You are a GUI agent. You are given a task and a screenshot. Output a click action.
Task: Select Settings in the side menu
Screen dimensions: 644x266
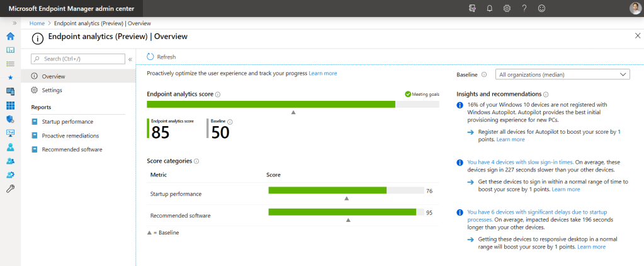pos(52,90)
